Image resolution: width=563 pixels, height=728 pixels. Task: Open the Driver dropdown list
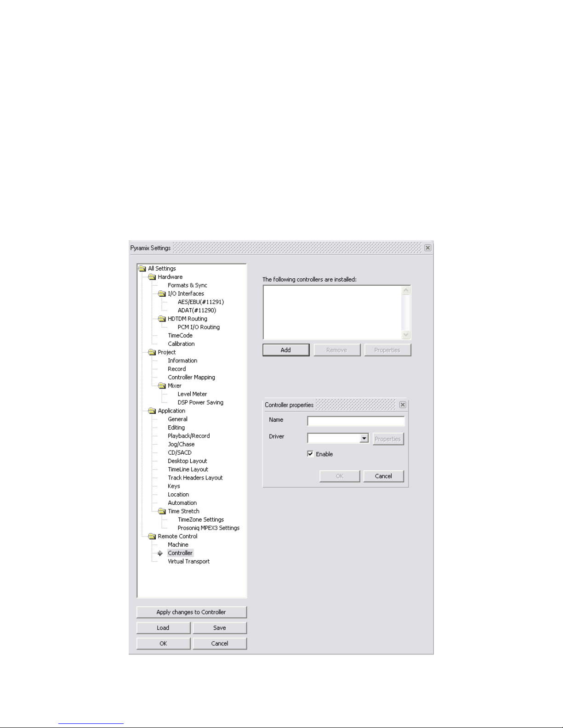point(364,438)
